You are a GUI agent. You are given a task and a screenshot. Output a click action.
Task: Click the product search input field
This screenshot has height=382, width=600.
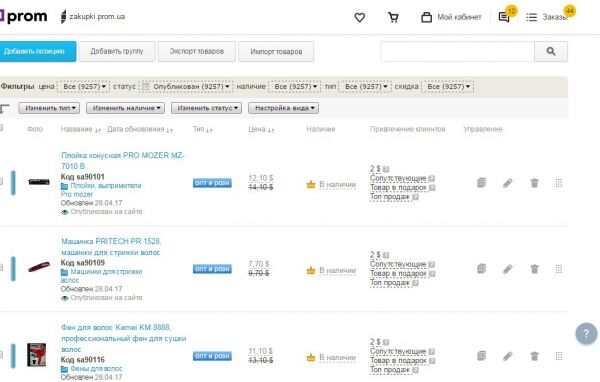click(x=457, y=51)
